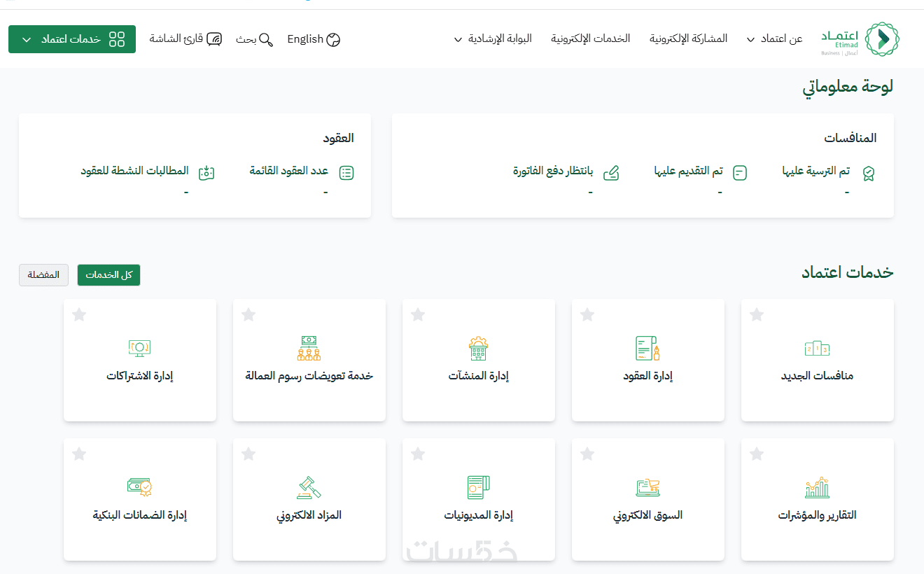Switch to the كل الخدمات tab

pos(108,275)
